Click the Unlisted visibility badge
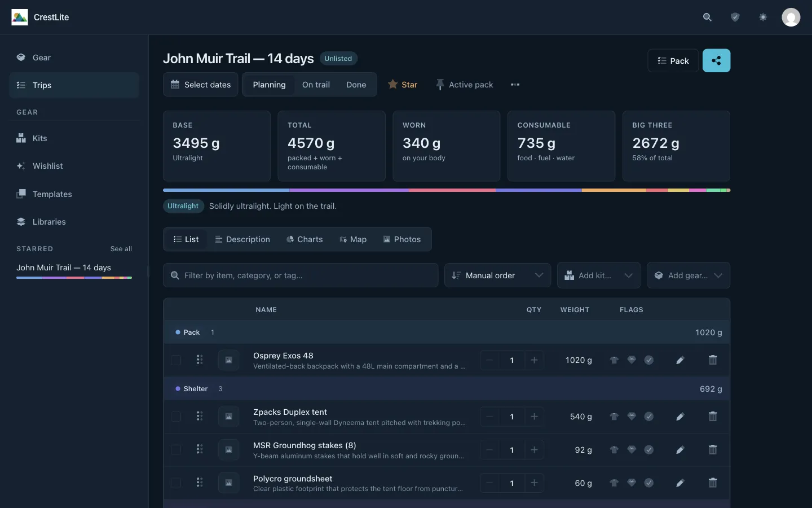The width and height of the screenshot is (812, 508). pos(338,59)
